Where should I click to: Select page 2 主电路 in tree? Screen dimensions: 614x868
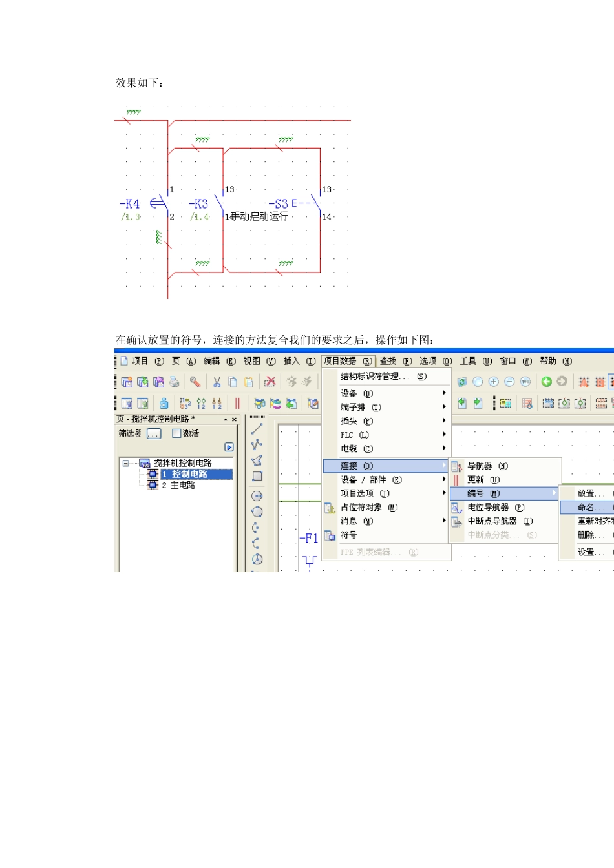pyautogui.click(x=178, y=485)
